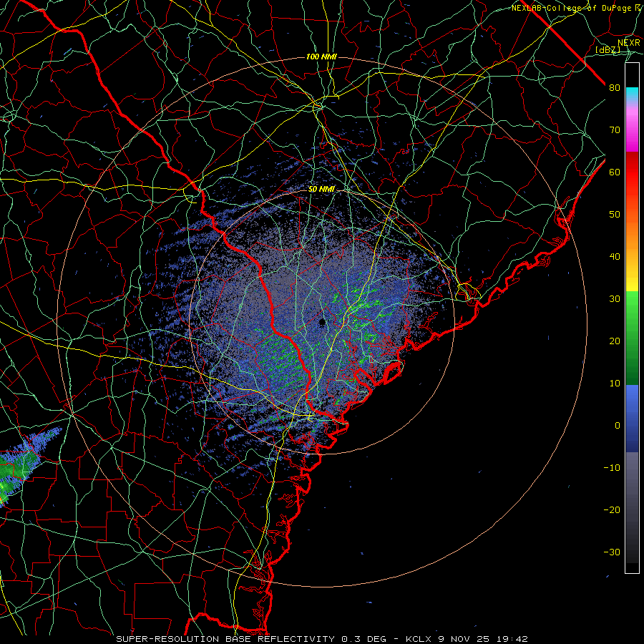Click the cyan top segment of the color bar
644x644 pixels.
pyautogui.click(x=632, y=94)
